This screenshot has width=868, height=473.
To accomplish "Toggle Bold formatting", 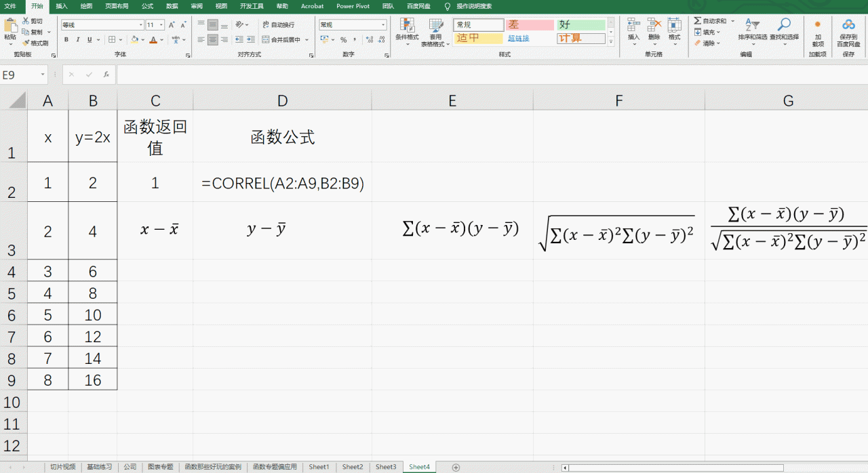I will click(x=66, y=40).
